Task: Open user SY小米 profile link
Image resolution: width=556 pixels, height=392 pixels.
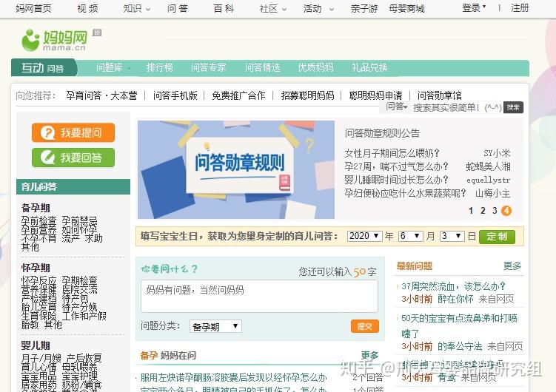Action: pyautogui.click(x=497, y=153)
